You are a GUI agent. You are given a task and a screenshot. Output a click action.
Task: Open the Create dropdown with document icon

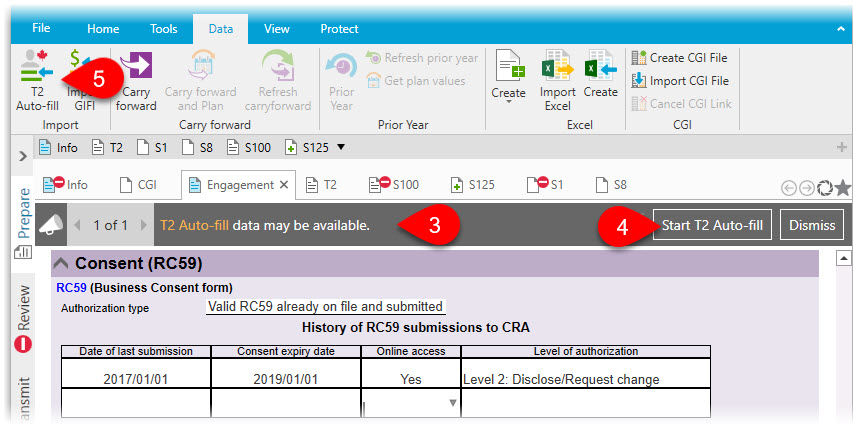point(509,76)
